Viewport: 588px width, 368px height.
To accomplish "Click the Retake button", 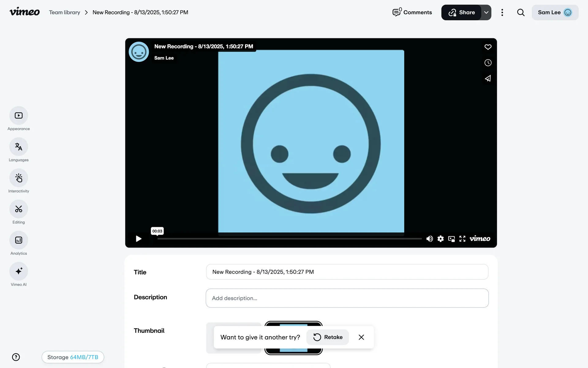I will pos(328,337).
